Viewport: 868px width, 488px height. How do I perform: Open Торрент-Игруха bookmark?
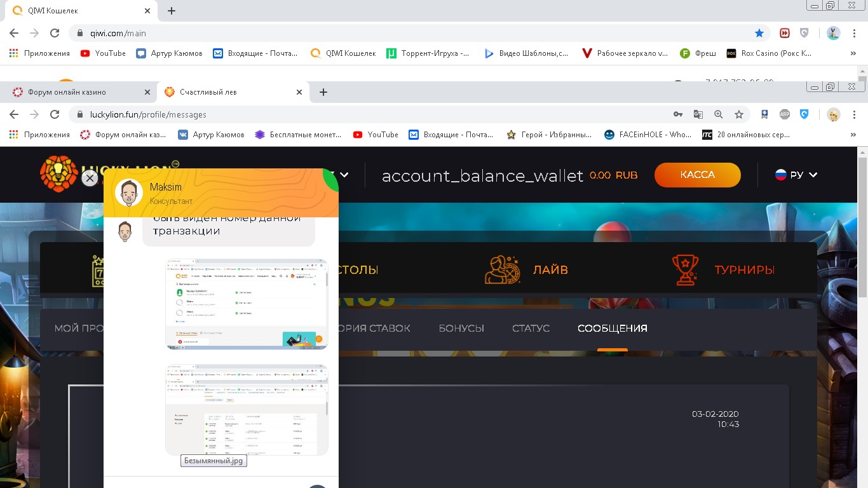428,53
